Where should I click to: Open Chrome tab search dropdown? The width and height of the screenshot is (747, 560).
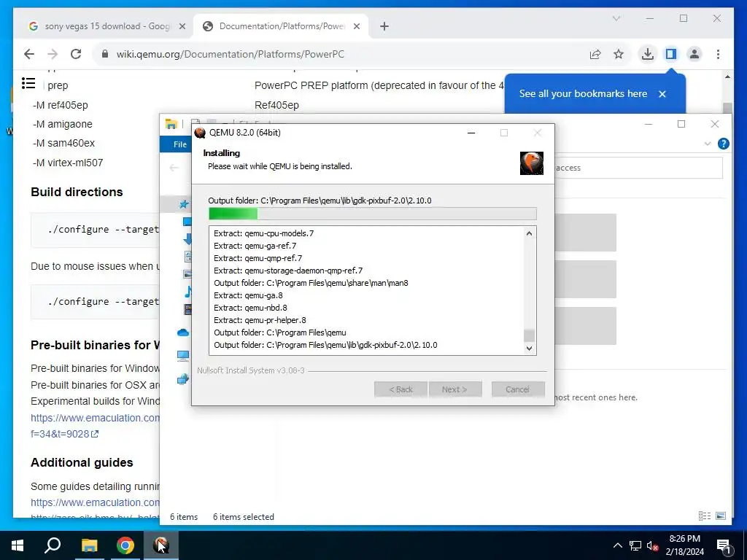(x=616, y=18)
